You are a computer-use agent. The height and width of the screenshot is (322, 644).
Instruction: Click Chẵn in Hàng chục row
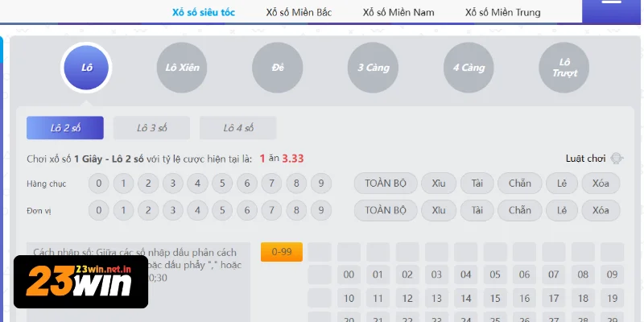[519, 184]
